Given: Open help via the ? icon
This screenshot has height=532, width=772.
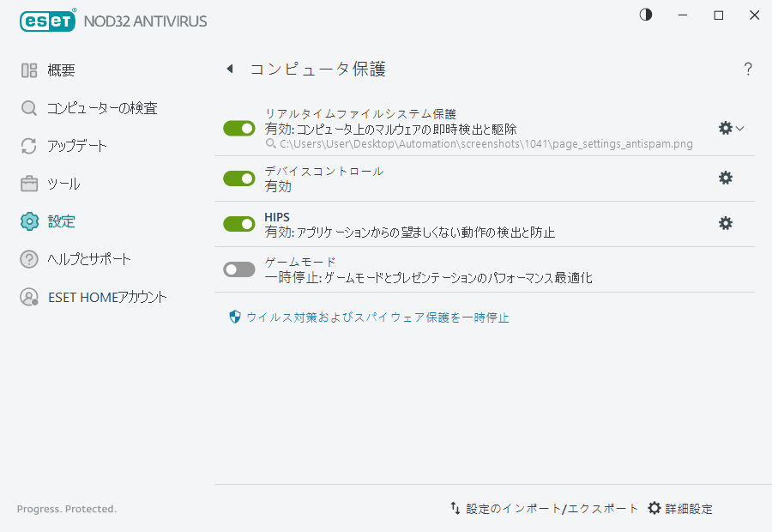Looking at the screenshot, I should [x=748, y=69].
